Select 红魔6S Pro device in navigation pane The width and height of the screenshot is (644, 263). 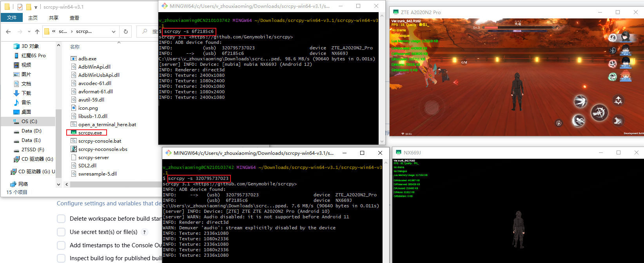[33, 55]
